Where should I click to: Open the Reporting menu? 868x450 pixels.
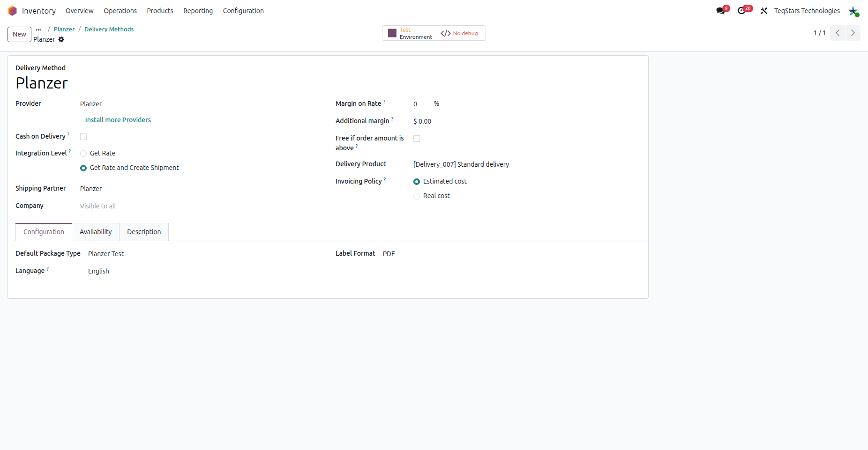coord(198,11)
